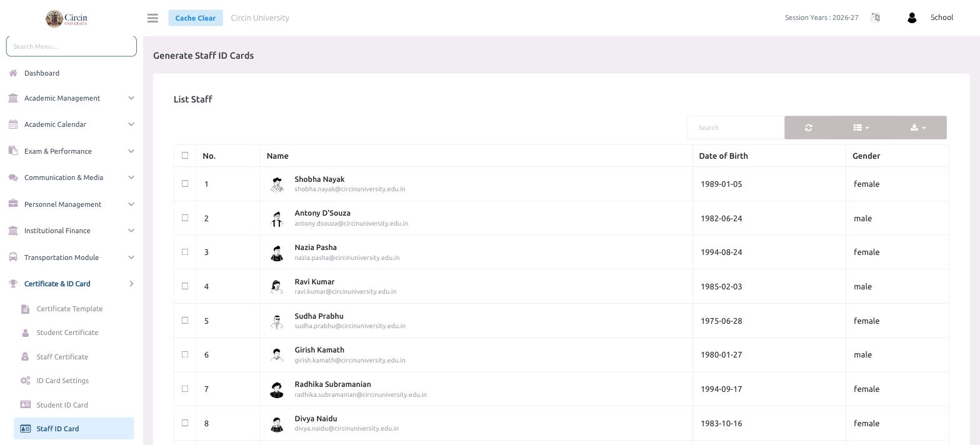Screen dimensions: 980x445
Task: Expand Transportation Module chevron
Action: 131,257
